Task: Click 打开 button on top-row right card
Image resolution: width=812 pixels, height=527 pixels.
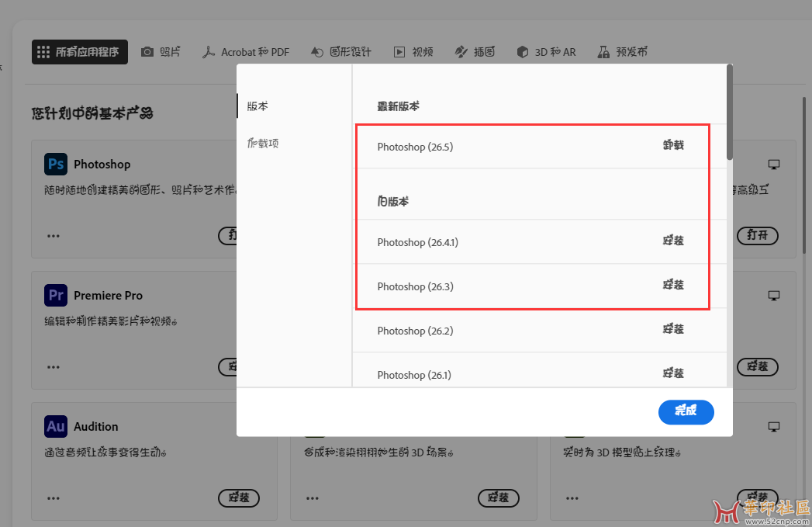Action: 758,236
